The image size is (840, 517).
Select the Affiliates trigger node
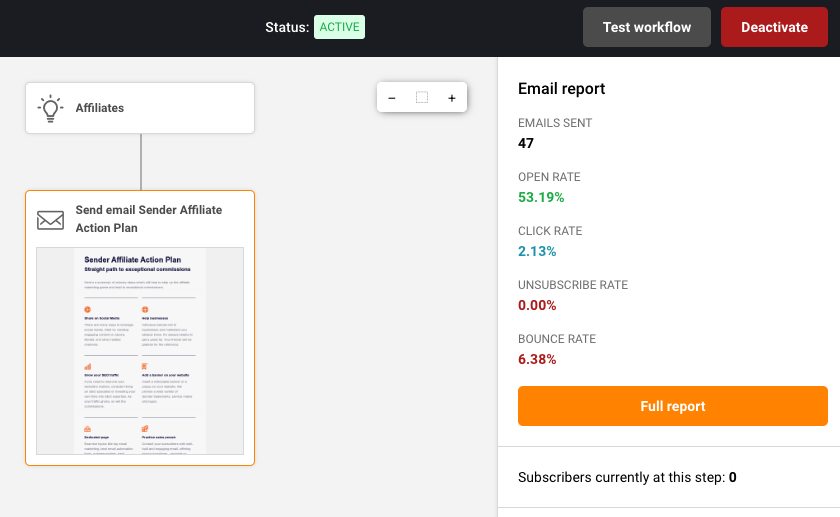pos(140,108)
